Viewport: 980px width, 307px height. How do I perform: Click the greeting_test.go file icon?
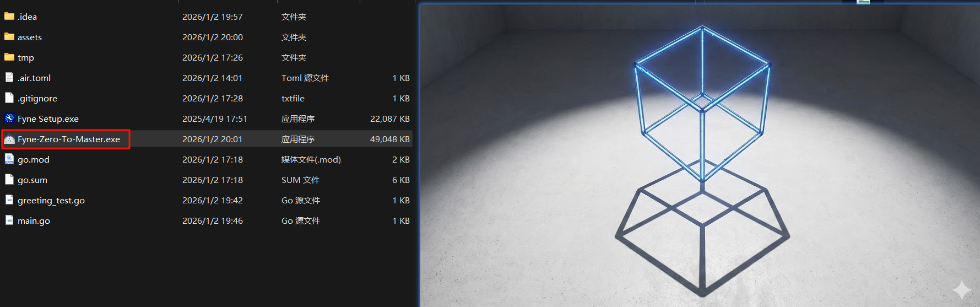pyautogui.click(x=9, y=200)
